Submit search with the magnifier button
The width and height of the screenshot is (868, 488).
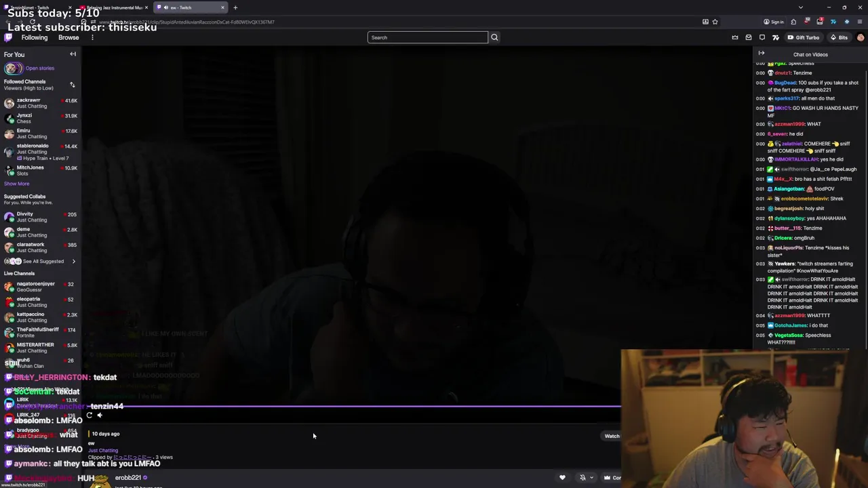coord(494,37)
